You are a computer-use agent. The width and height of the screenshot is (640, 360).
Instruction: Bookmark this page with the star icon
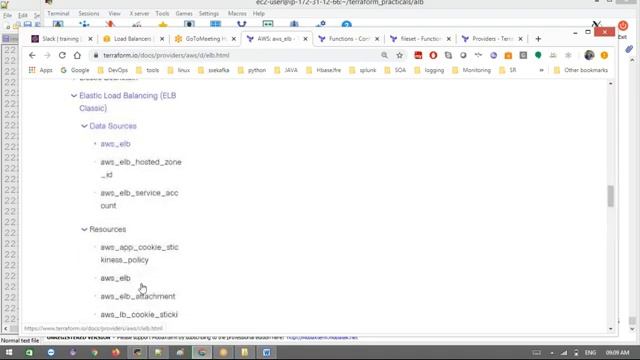tap(399, 55)
